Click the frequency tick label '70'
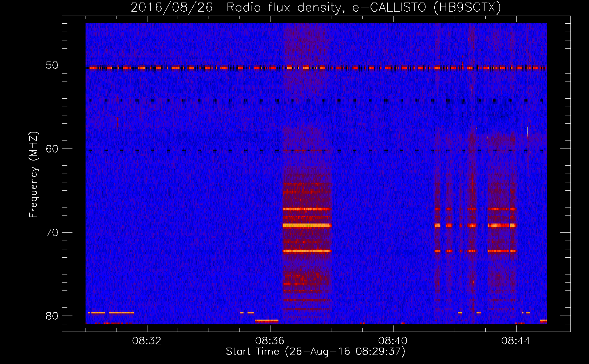This screenshot has width=589, height=364. pyautogui.click(x=52, y=233)
